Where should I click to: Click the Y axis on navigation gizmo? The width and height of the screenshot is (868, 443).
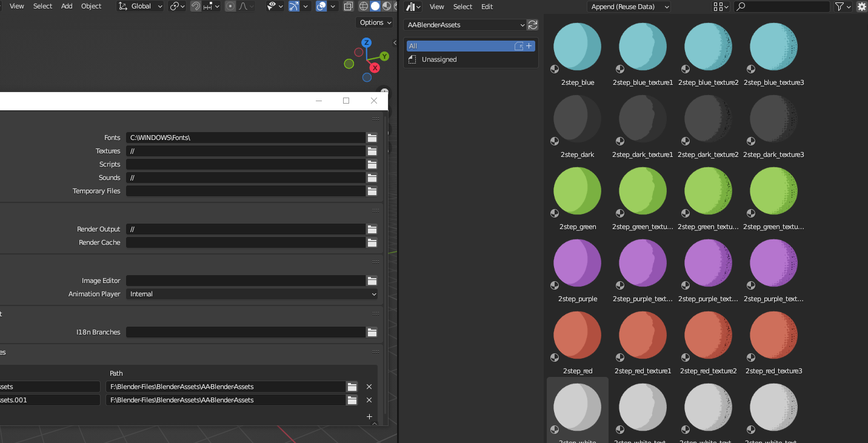(384, 56)
